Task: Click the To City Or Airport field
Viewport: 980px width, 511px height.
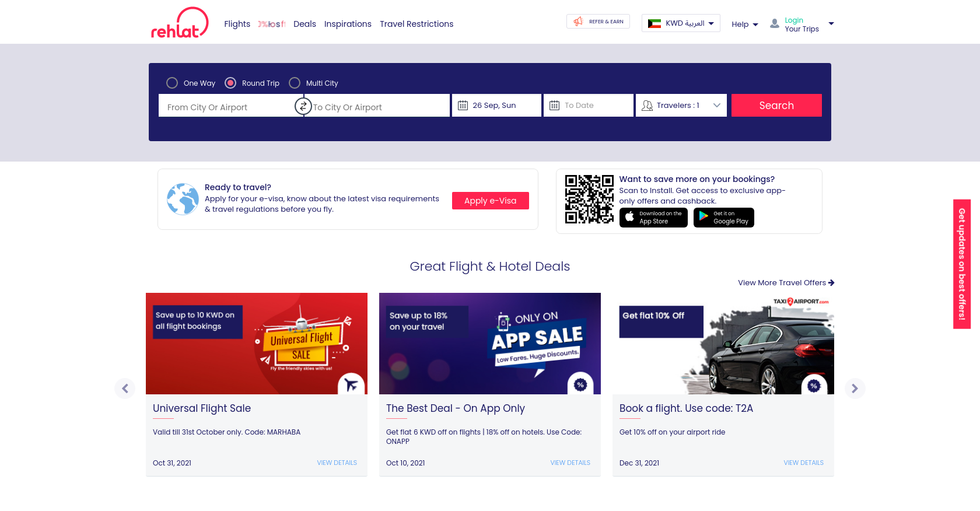Action: 377,106
